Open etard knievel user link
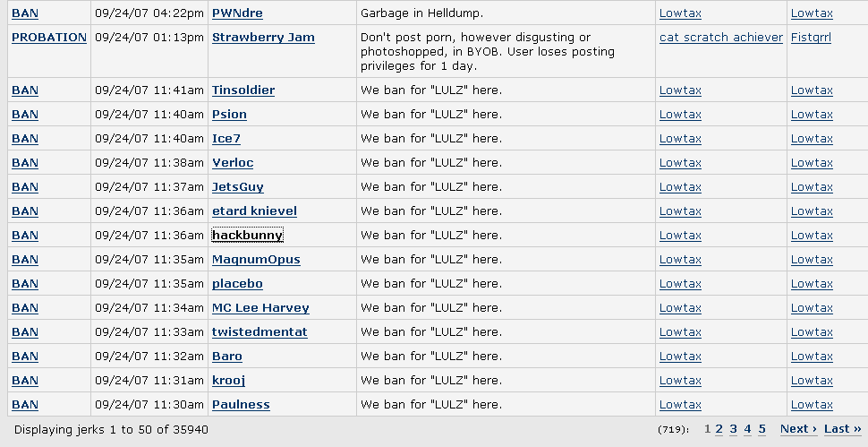The image size is (868, 447). 254,211
